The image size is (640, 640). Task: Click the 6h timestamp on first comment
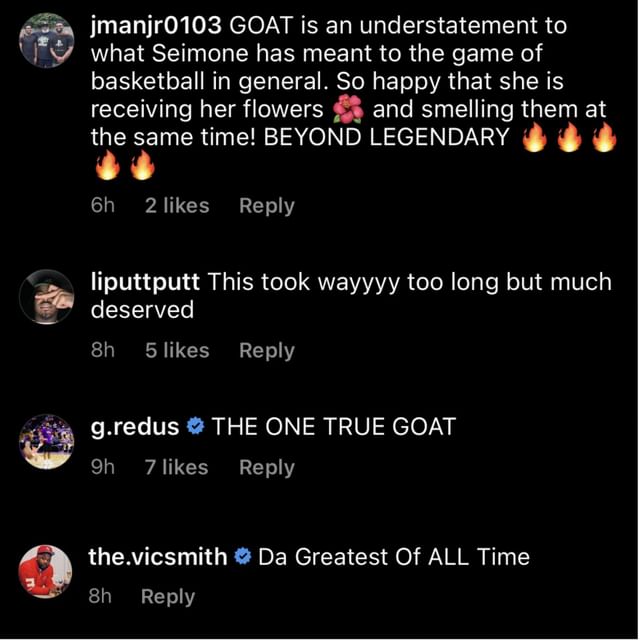(x=102, y=205)
